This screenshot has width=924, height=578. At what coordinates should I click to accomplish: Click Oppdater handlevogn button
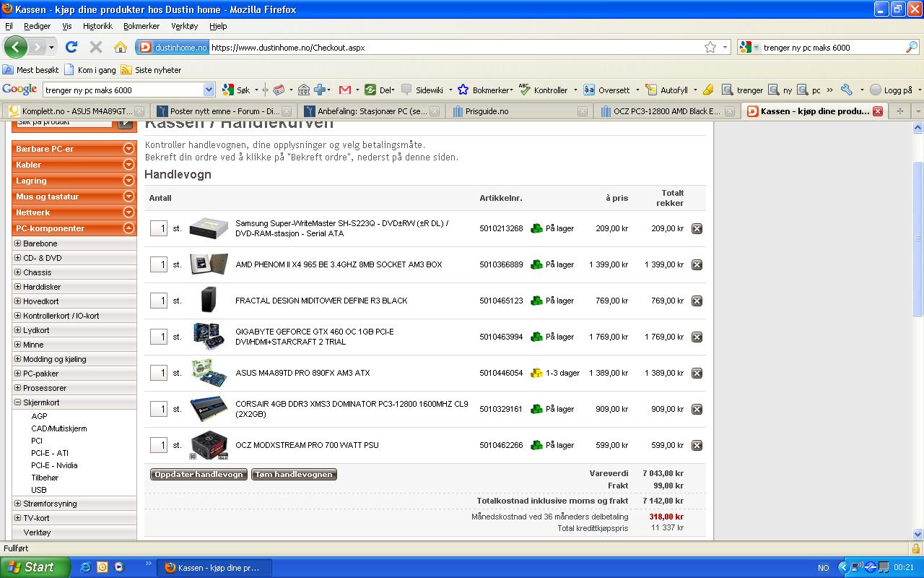(199, 475)
